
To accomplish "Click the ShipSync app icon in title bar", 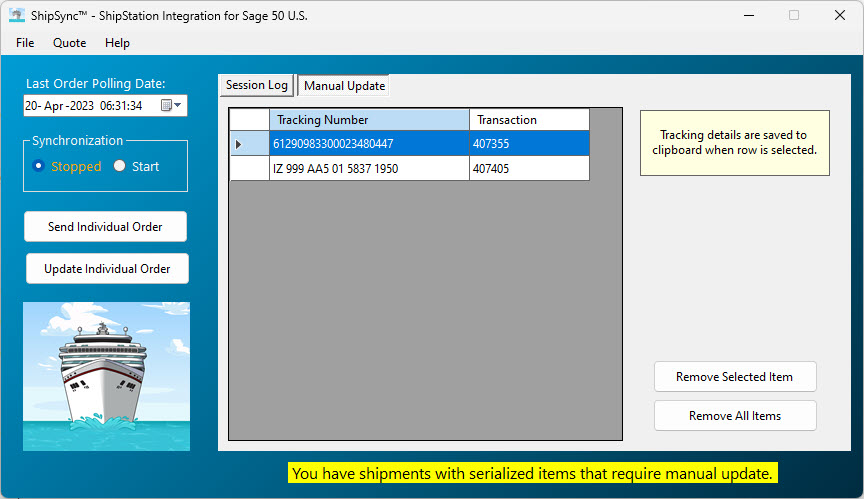I will point(17,15).
